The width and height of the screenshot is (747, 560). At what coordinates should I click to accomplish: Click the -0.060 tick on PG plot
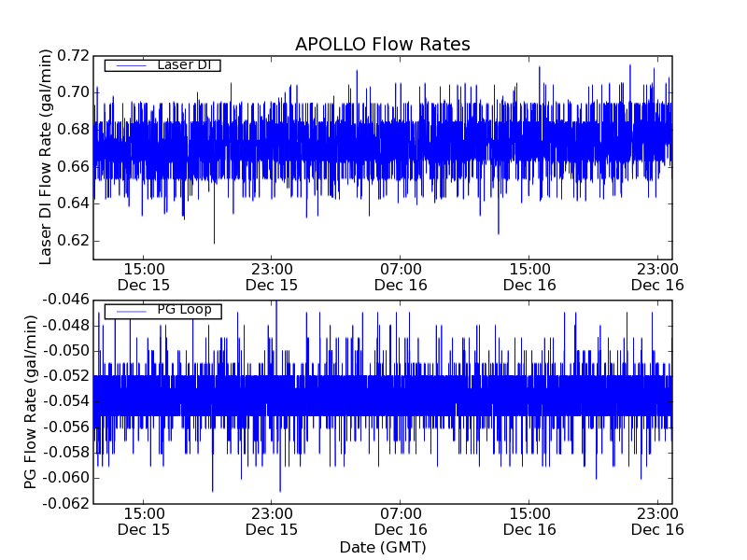coord(65,478)
